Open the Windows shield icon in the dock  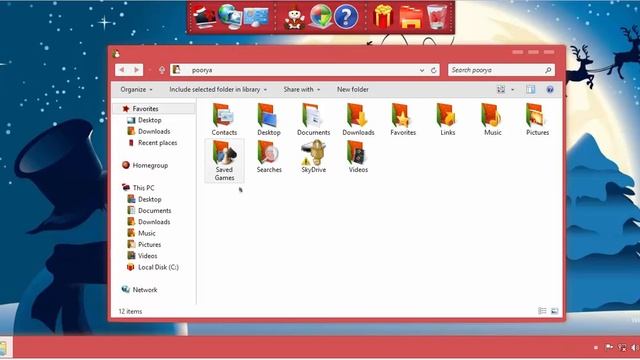coord(321,17)
